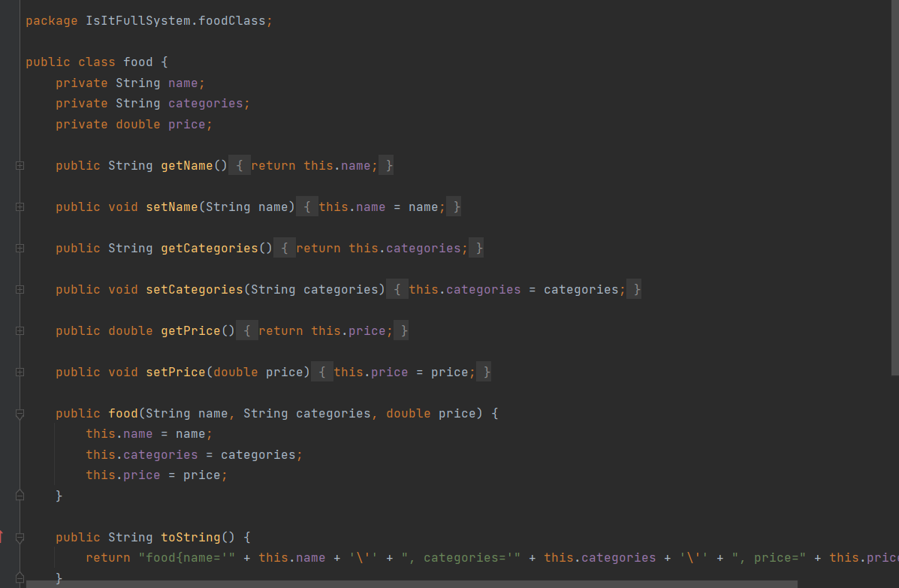Click the string literal ", categories='"
This screenshot has height=588, width=899.
(x=461, y=558)
